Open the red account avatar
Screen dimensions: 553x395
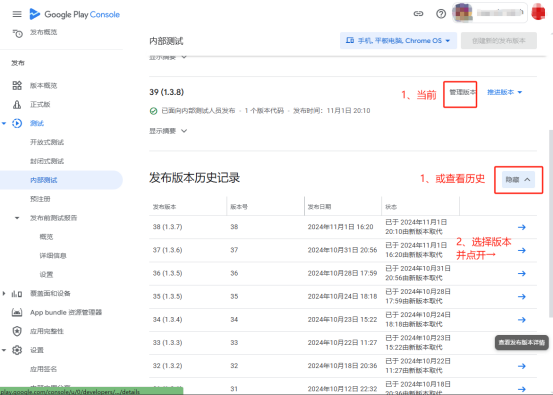pyautogui.click(x=538, y=12)
